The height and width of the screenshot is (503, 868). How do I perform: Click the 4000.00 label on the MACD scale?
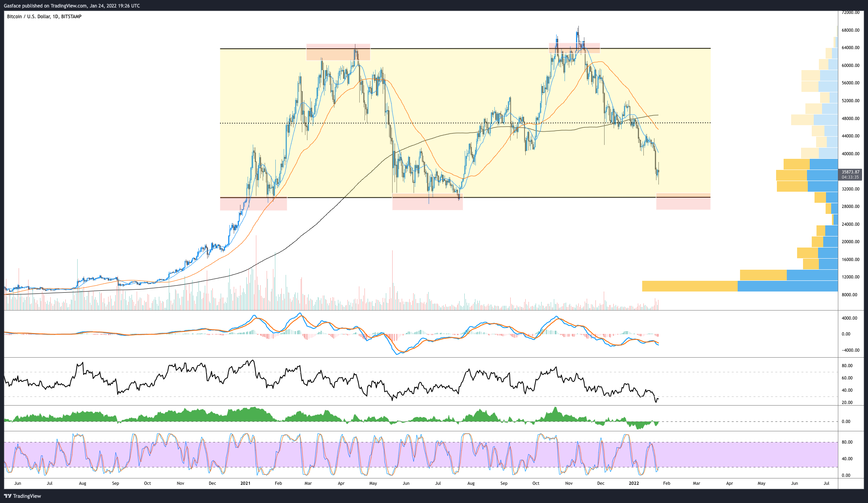(x=849, y=318)
